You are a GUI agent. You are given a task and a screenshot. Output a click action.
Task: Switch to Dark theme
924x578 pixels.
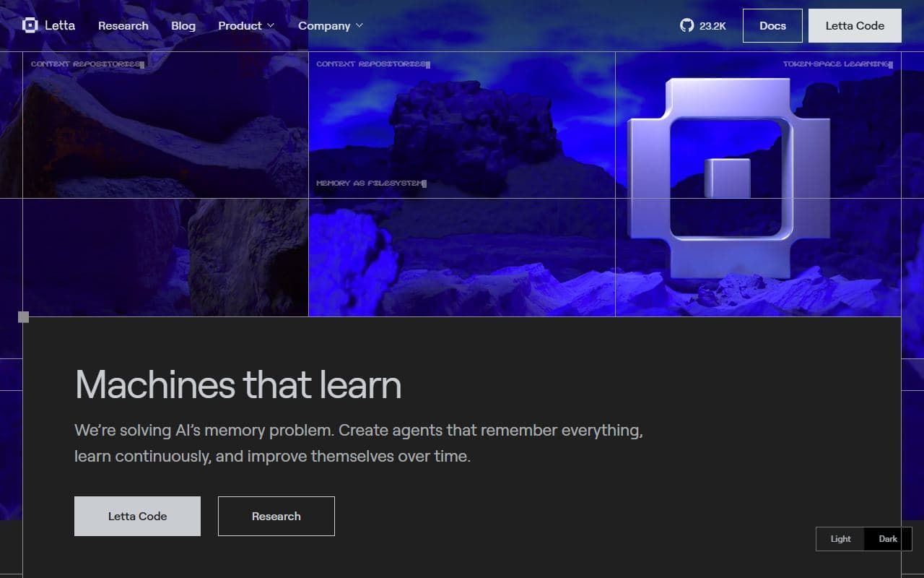888,539
